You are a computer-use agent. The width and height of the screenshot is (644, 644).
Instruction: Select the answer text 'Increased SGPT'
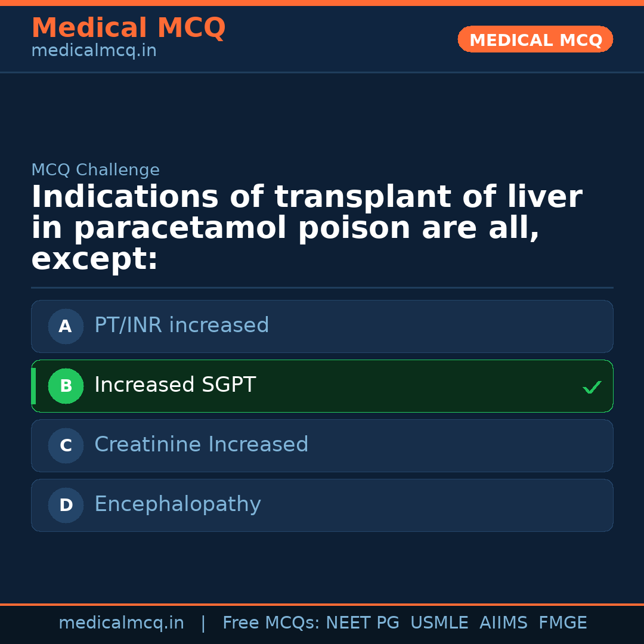point(175,385)
